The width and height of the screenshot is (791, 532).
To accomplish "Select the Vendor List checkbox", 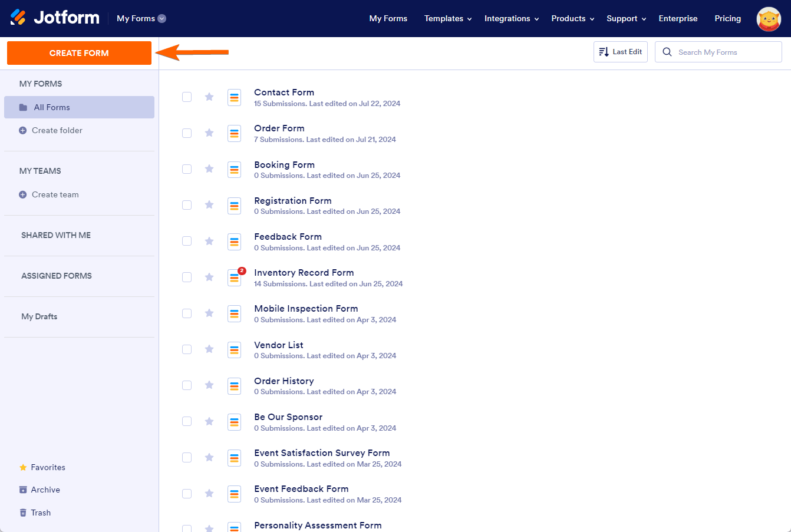I will 187,349.
